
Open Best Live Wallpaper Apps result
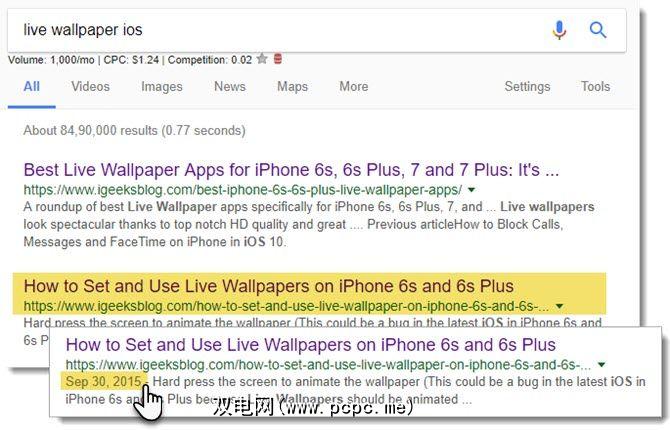(291, 170)
